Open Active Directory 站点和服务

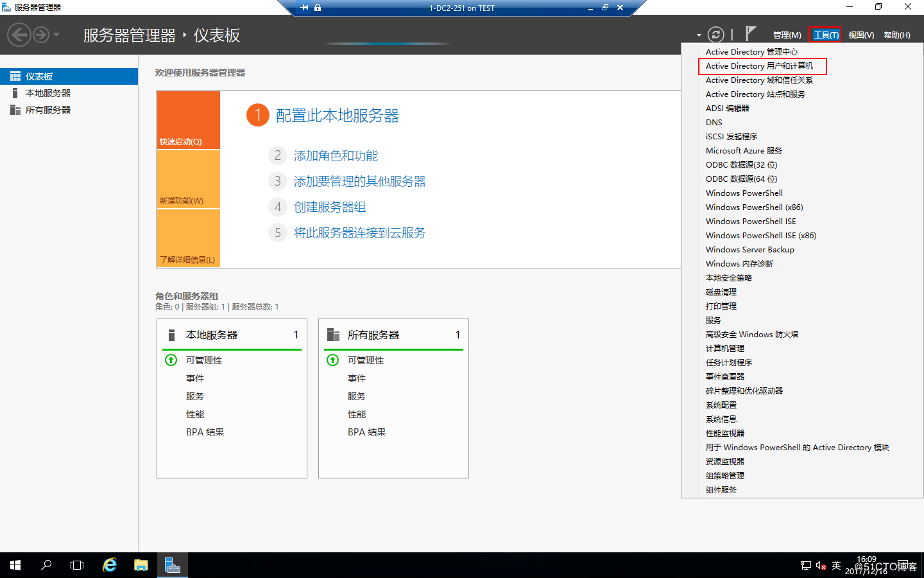tap(802, 94)
